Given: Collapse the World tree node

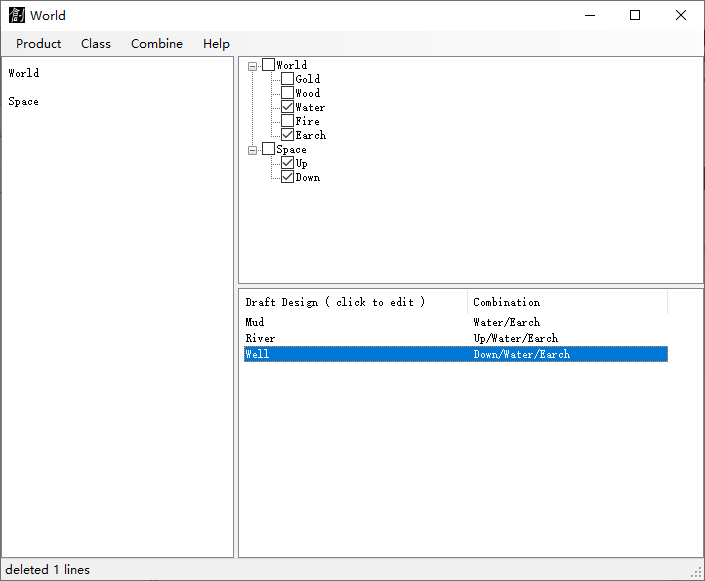Looking at the screenshot, I should 253,66.
